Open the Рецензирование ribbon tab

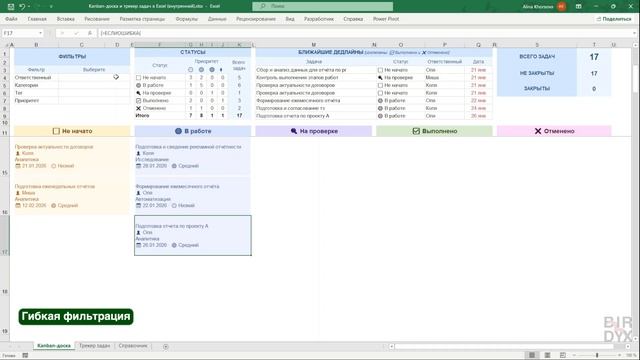(x=256, y=19)
